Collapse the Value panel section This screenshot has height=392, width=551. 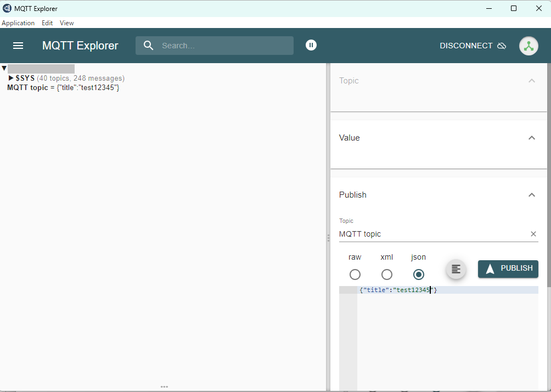[531, 138]
